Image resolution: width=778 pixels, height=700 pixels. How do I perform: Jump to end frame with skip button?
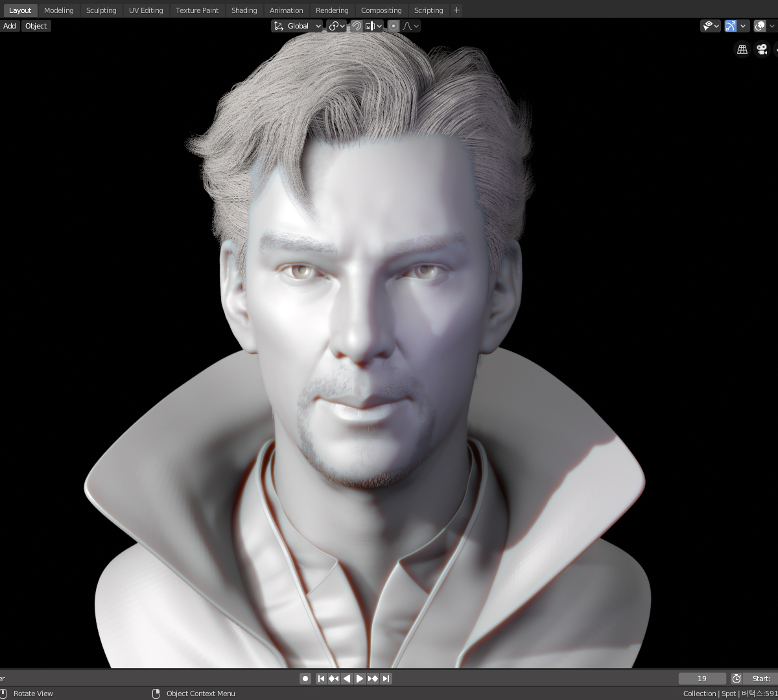(x=386, y=678)
